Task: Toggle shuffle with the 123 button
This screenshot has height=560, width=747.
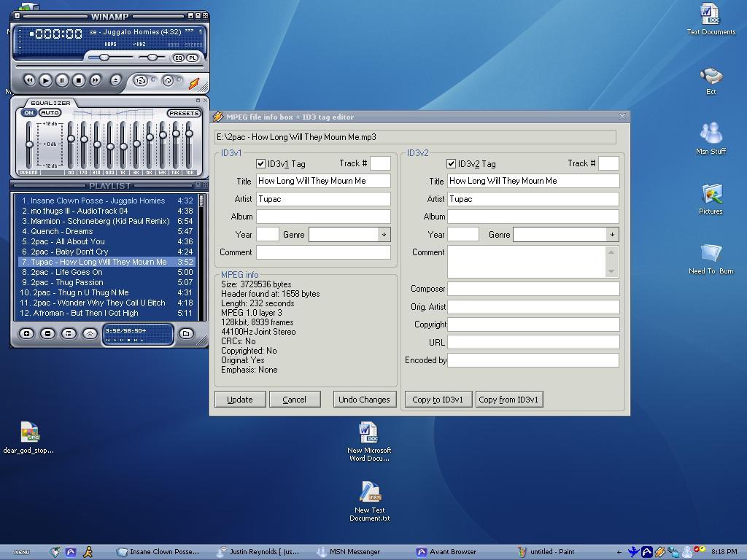Action: (141, 81)
